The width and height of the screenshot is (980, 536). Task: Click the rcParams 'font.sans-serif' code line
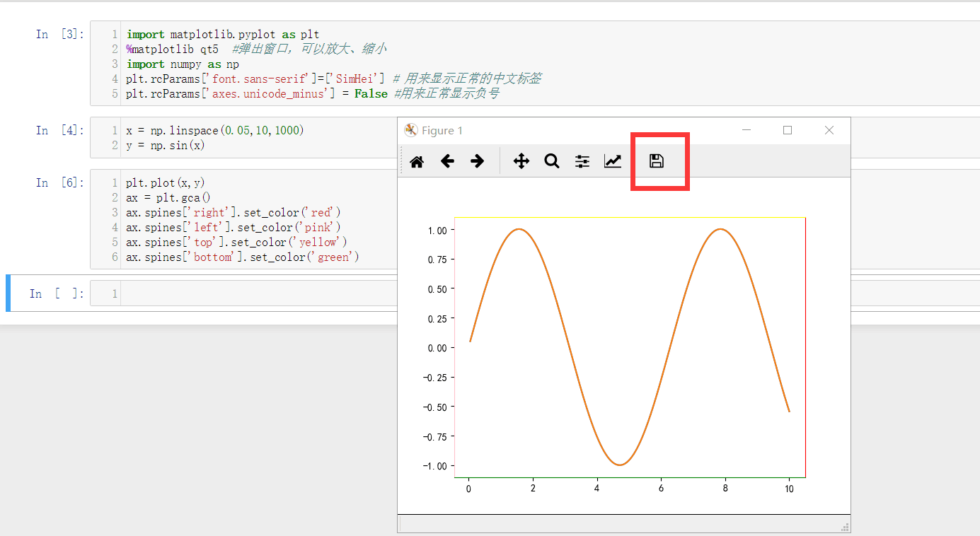click(334, 78)
